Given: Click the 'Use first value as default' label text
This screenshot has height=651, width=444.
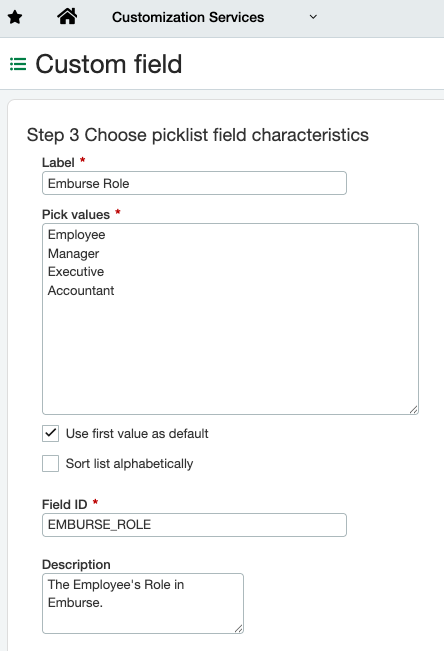Looking at the screenshot, I should [137, 433].
